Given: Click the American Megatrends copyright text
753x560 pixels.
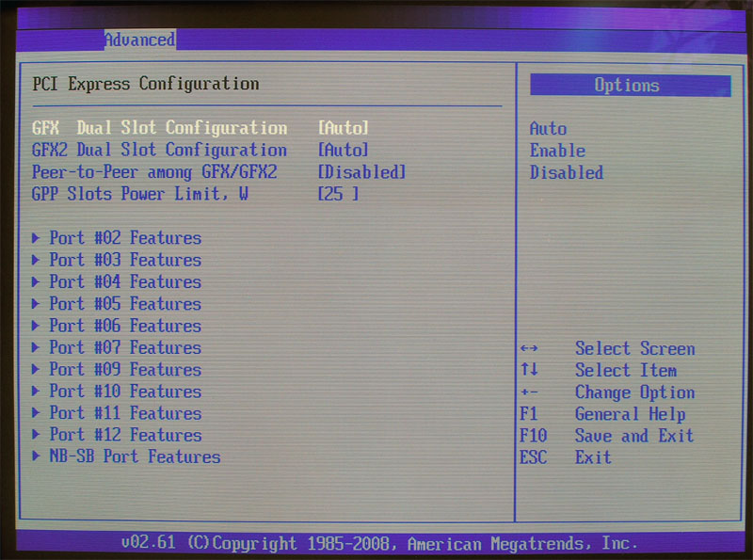Looking at the screenshot, I should (379, 543).
